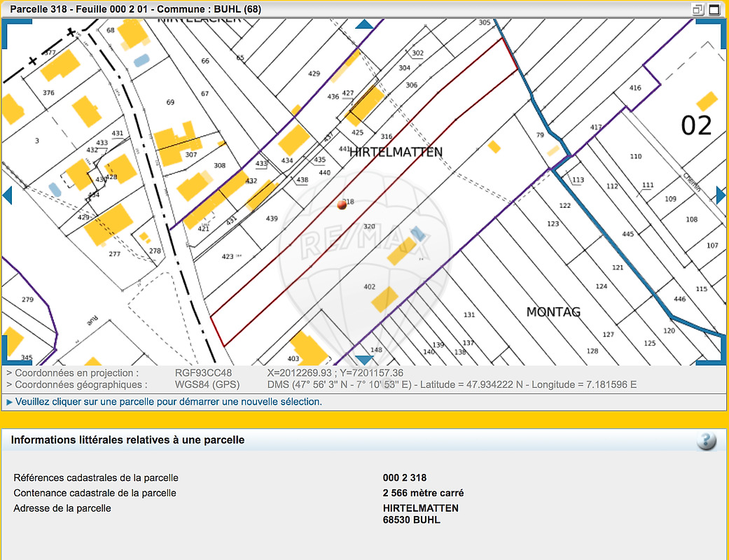Screen dimensions: 729x560
Task: Click the section 02 label on map
Action: (696, 125)
